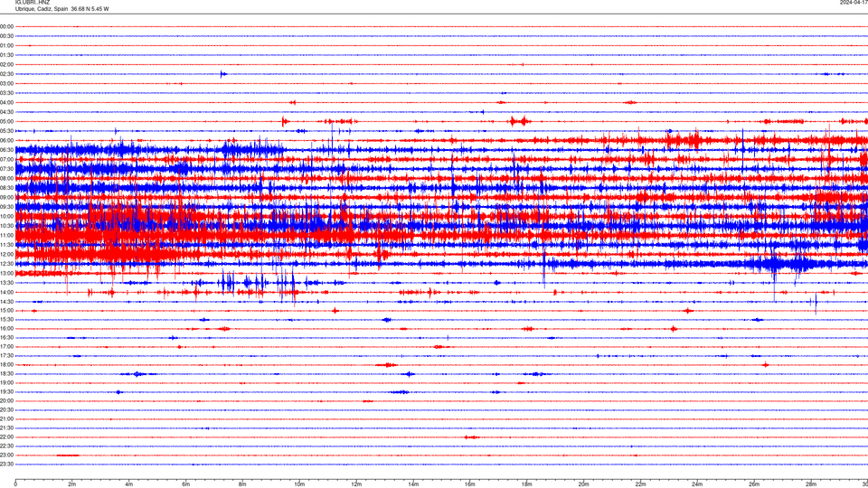This screenshot has height=488, width=868.
Task: Select the '05:00' time row label
Action: pos(6,122)
